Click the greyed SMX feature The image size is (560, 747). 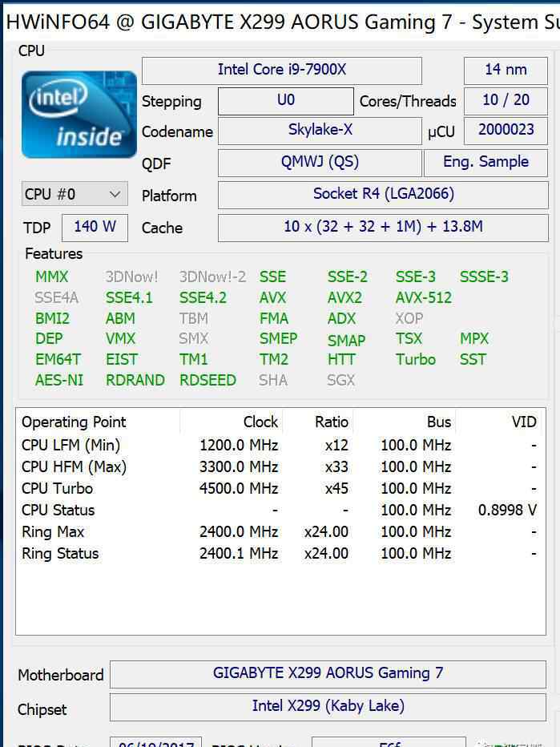pyautogui.click(x=193, y=339)
